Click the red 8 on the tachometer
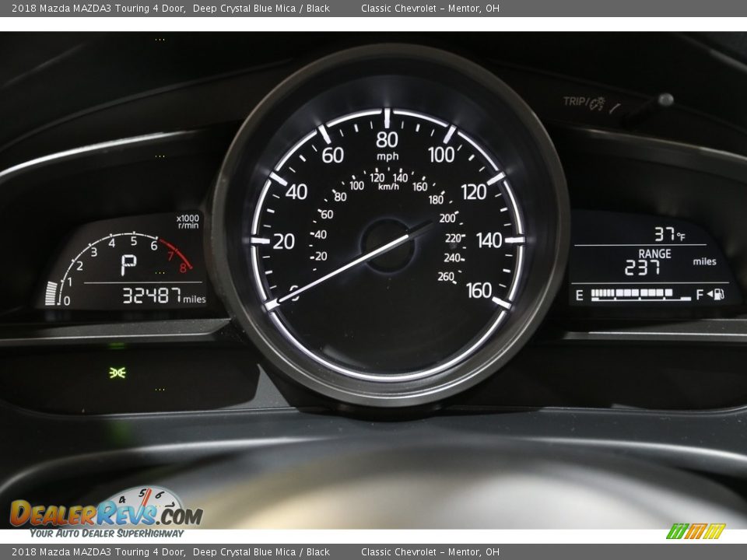The width and height of the screenshot is (747, 560). [x=183, y=268]
